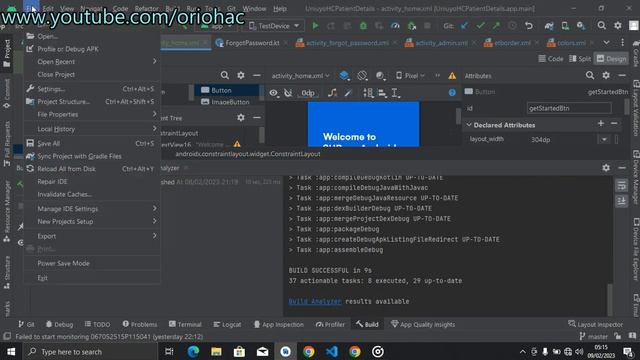The height and width of the screenshot is (360, 640).
Task: Toggle autoconnect magnet icon
Action: tap(288, 93)
